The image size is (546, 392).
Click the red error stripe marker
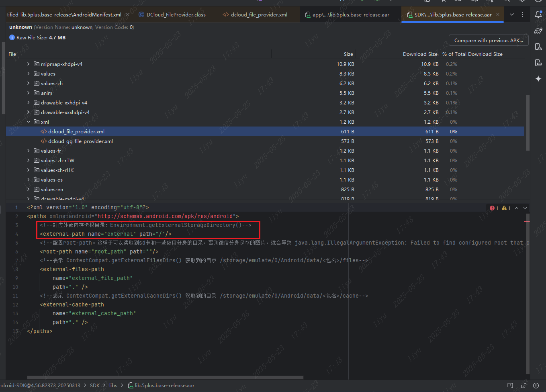click(x=527, y=222)
